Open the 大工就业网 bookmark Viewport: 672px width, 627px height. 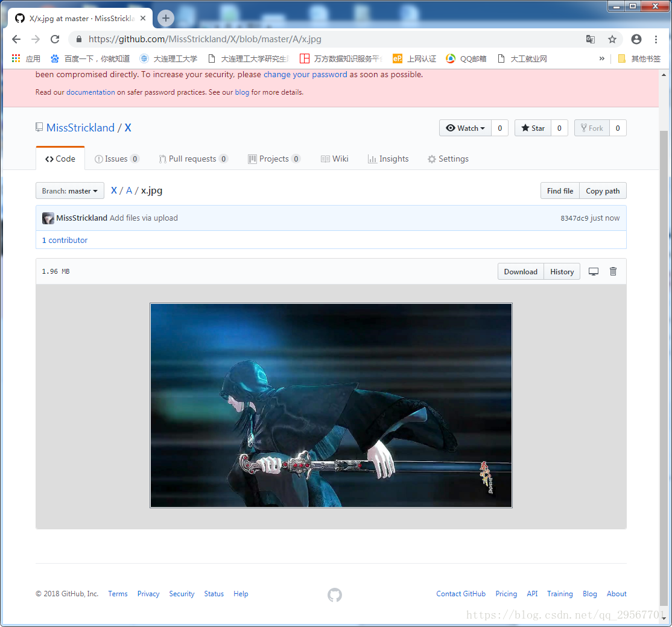point(522,58)
